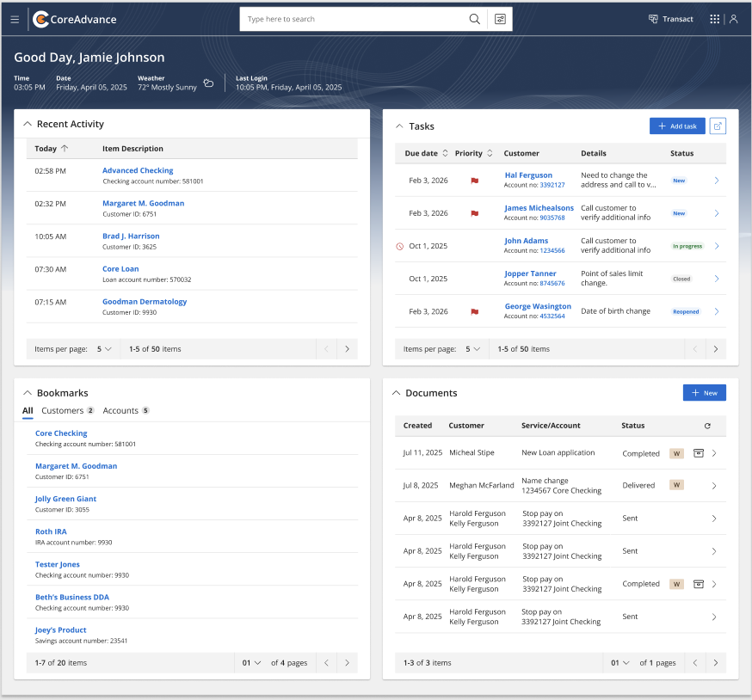Open Brad J. Harrison activity link
The height and width of the screenshot is (700, 752).
tap(131, 236)
